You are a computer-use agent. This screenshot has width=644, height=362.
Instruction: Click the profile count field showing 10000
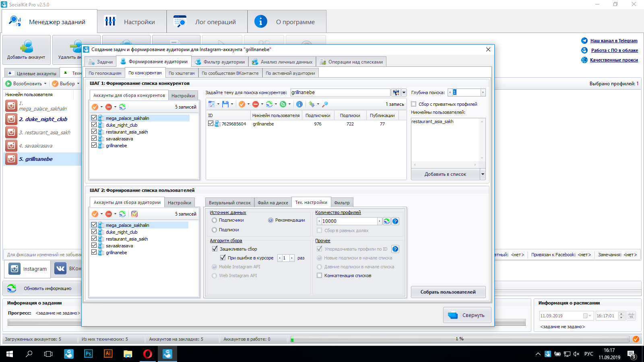pos(349,221)
